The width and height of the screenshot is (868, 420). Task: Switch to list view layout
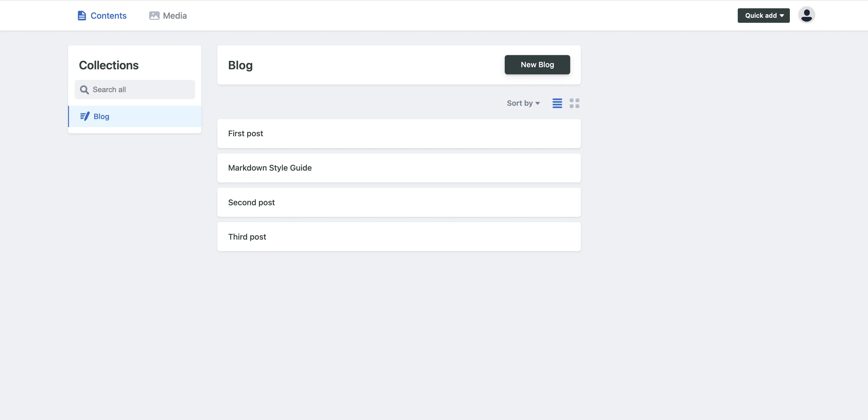(x=557, y=103)
